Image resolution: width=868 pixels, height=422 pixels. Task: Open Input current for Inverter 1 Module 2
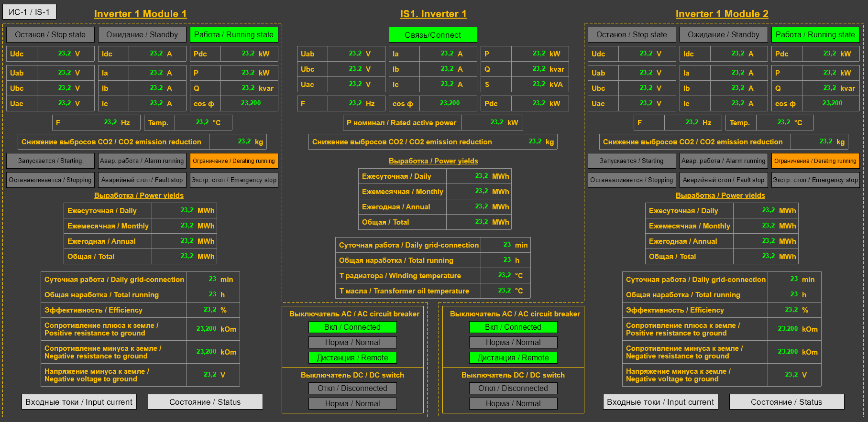click(660, 402)
